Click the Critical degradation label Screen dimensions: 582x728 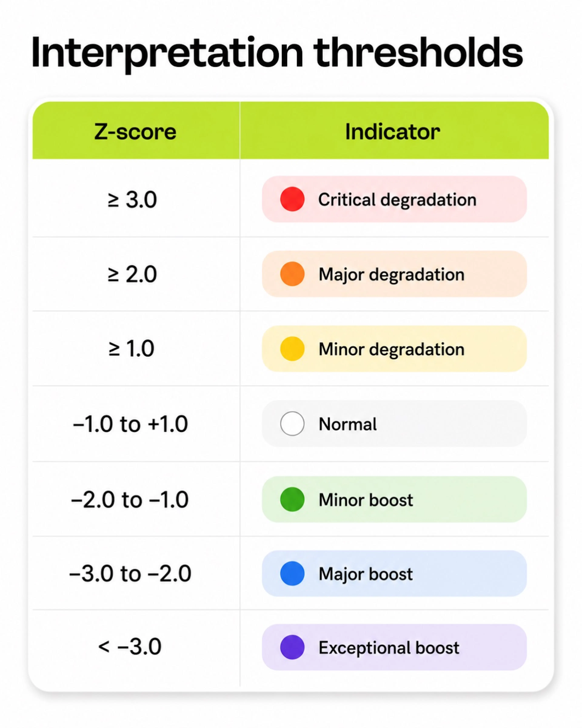(397, 200)
